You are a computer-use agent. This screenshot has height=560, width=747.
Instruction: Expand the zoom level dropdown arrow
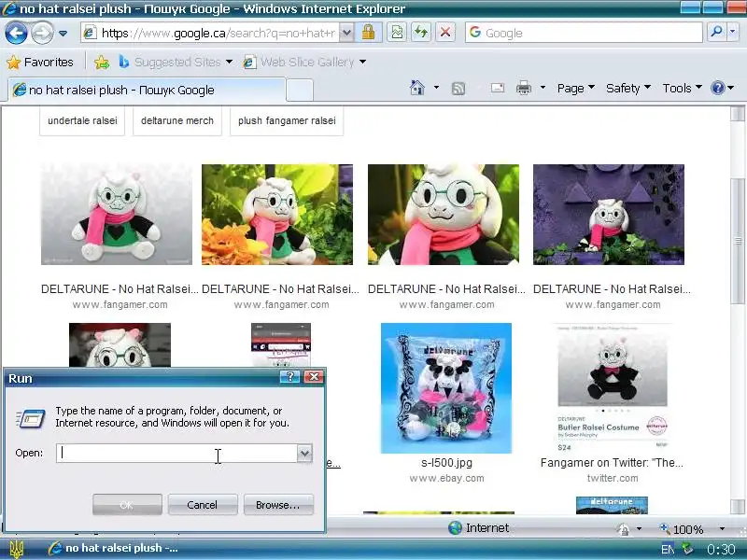[x=722, y=528]
